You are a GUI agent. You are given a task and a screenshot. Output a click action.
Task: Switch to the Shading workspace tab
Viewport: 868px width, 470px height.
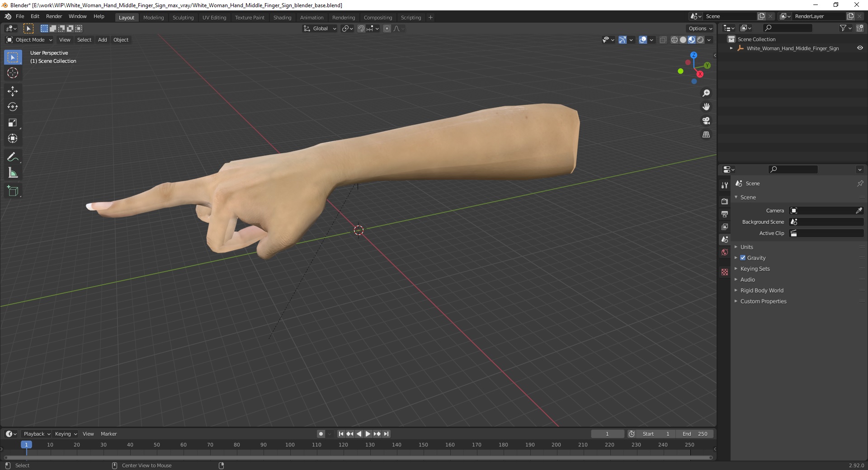(x=282, y=18)
